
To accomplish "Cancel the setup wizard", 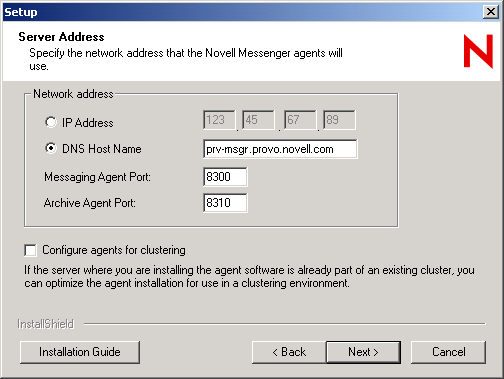I will [x=448, y=352].
